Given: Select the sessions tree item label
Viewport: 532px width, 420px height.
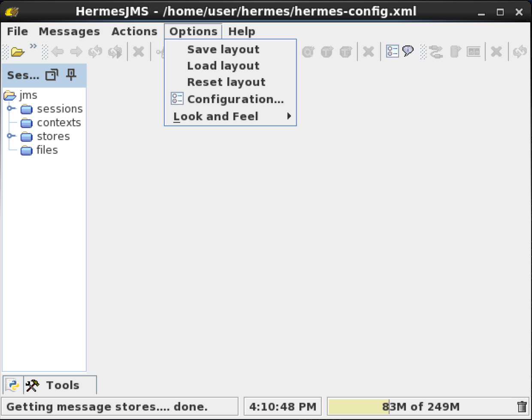Looking at the screenshot, I should [60, 109].
